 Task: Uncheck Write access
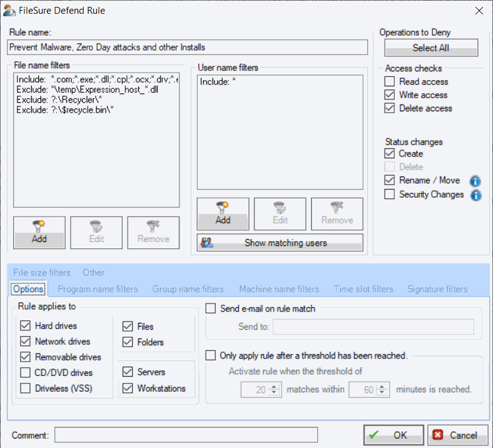click(390, 94)
